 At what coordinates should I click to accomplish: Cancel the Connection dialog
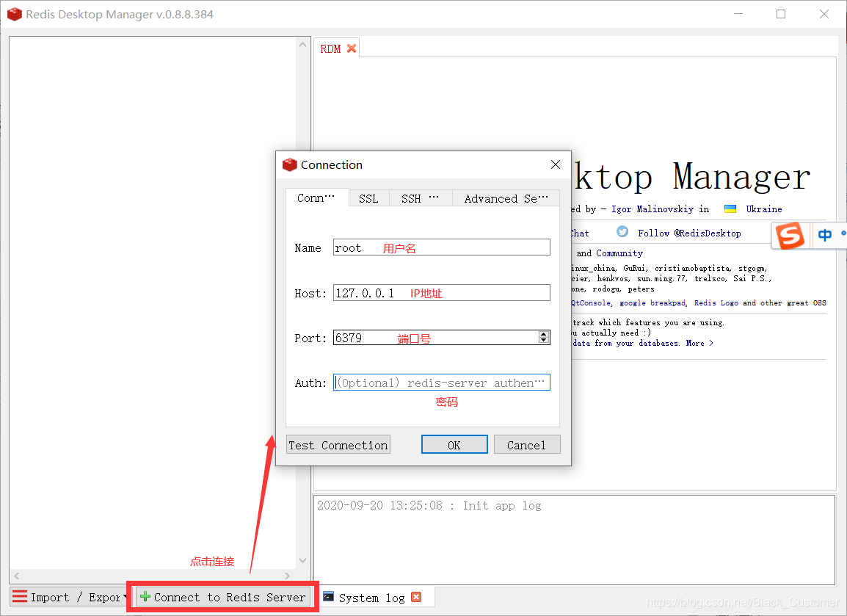[x=527, y=445]
